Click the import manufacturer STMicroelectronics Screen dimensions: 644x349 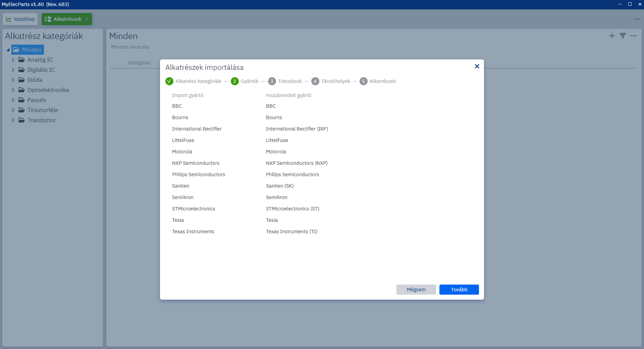tap(194, 209)
